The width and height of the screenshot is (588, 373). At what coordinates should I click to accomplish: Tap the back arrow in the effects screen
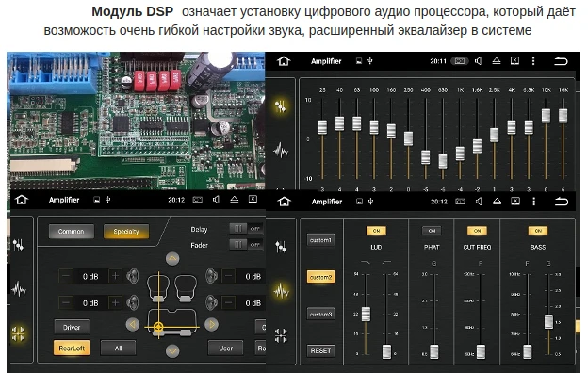point(562,202)
